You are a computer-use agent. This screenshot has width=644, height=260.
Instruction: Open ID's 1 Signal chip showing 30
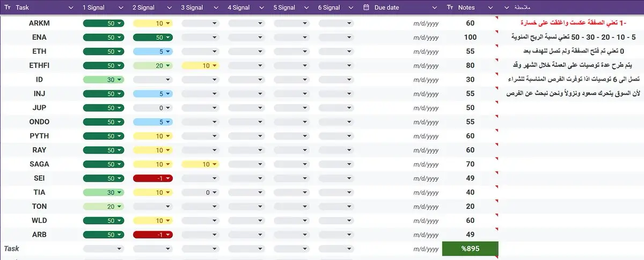(x=104, y=80)
